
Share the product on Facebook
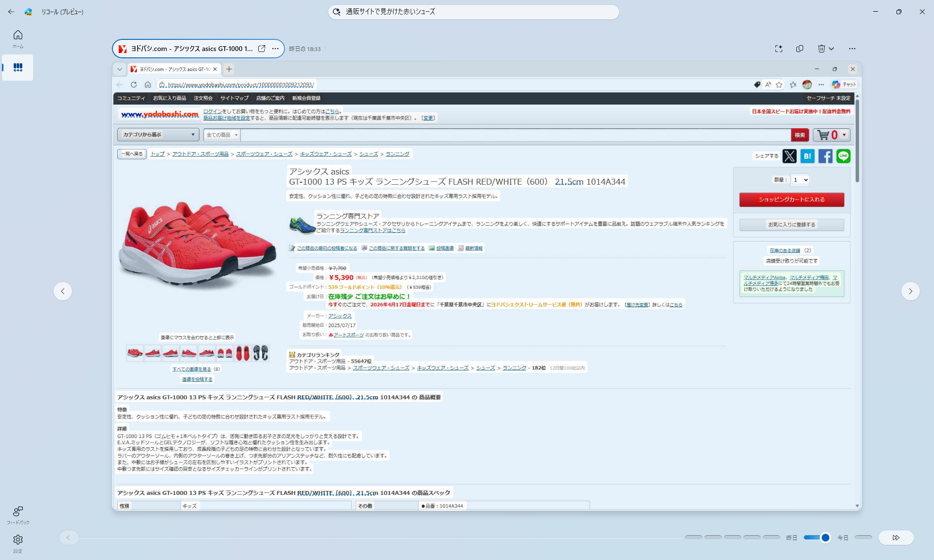(x=826, y=156)
